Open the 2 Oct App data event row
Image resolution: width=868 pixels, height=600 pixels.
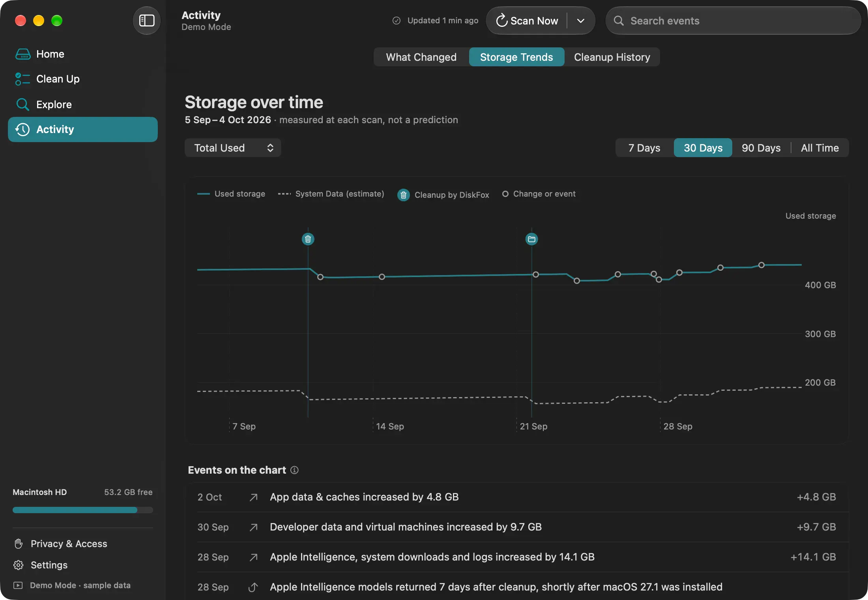click(x=517, y=497)
